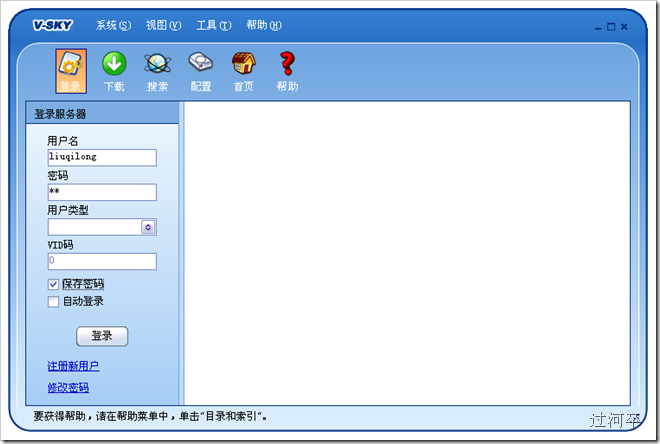Open the 搜索 search globe icon
The height and width of the screenshot is (444, 660).
[157, 72]
